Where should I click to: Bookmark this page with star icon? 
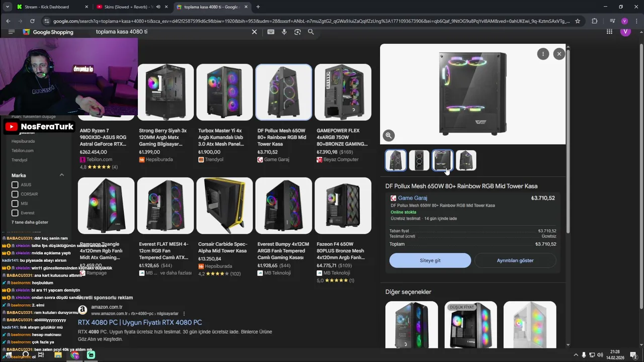(x=578, y=21)
